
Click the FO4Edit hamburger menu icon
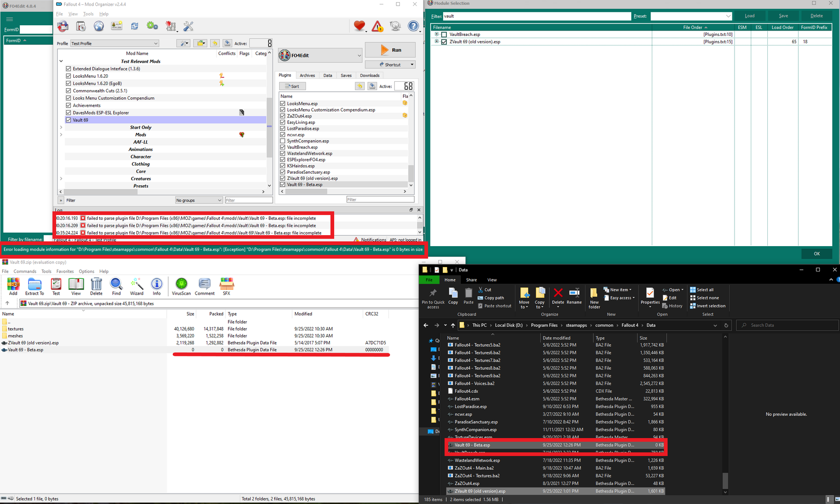(10, 19)
